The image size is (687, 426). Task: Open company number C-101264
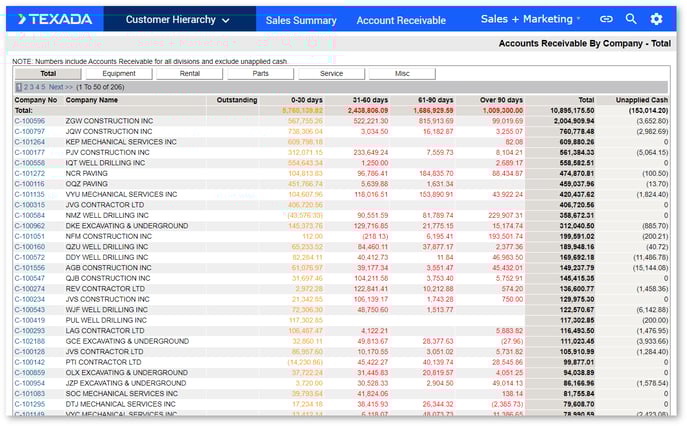click(x=29, y=142)
